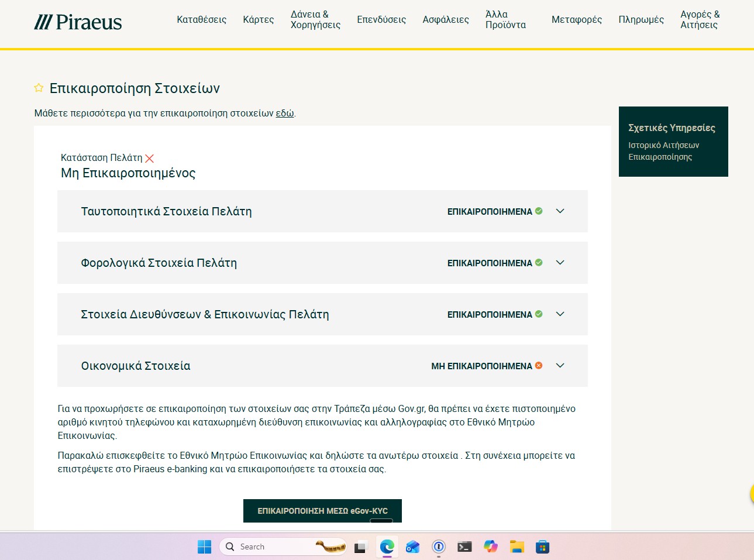The image size is (754, 560).
Task: Follow the εδώ link for more information
Action: 285,113
